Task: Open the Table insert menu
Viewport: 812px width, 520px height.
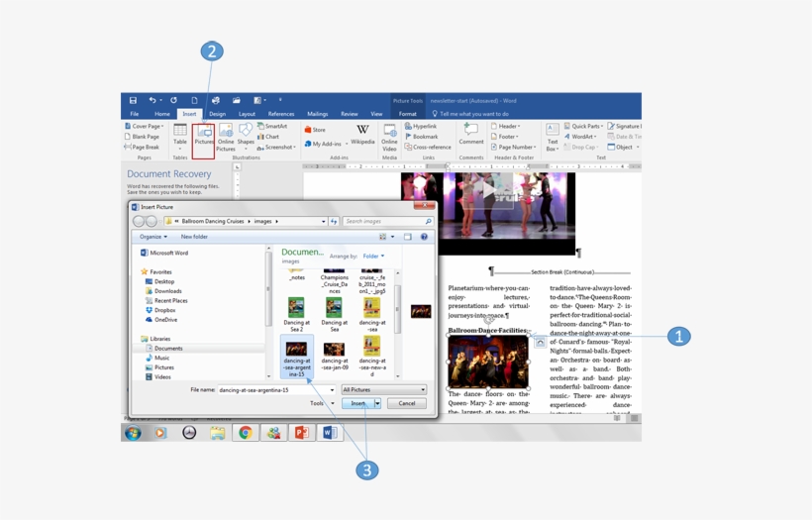Action: point(179,138)
